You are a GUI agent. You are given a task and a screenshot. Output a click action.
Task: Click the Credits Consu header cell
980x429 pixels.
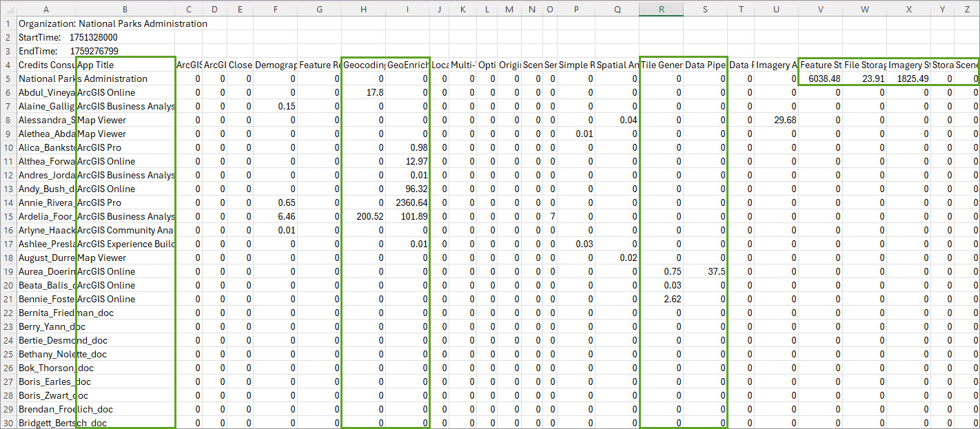[x=45, y=65]
